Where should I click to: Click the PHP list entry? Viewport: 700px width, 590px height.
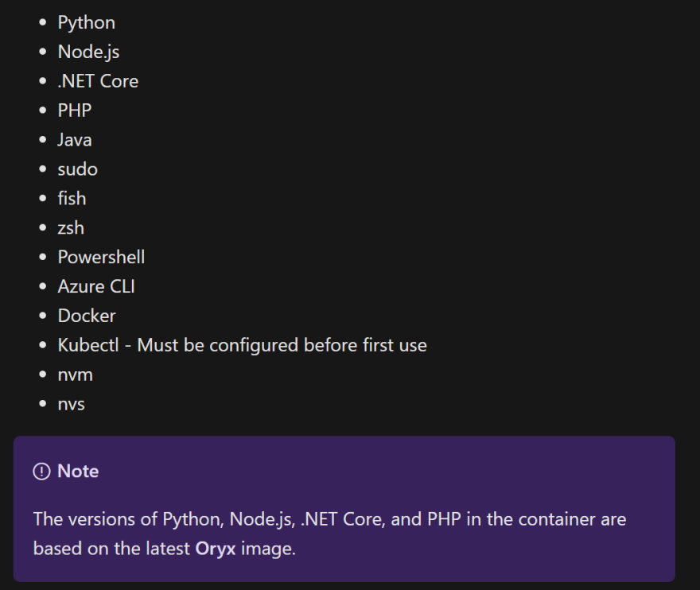coord(75,111)
